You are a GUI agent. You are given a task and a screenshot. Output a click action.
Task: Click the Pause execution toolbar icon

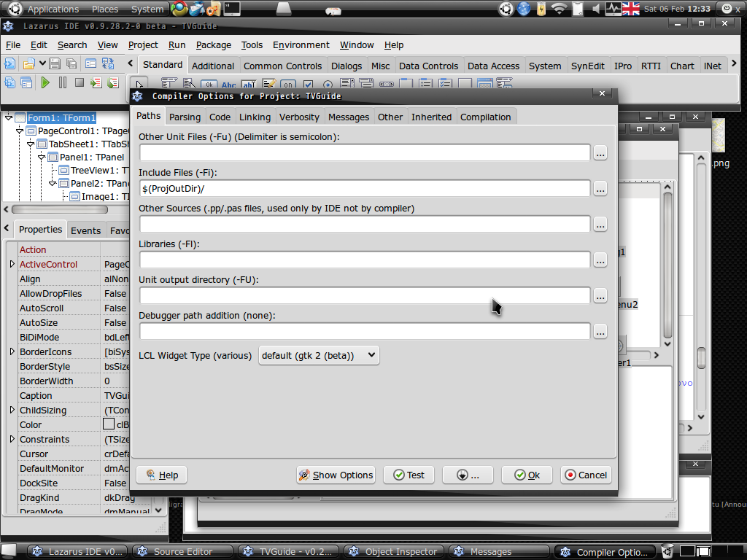(x=62, y=83)
